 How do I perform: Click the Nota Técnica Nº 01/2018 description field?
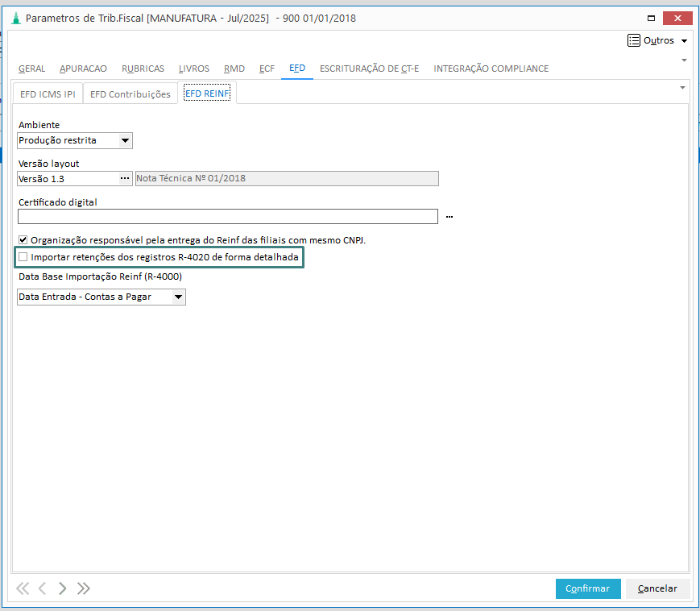[x=287, y=179]
